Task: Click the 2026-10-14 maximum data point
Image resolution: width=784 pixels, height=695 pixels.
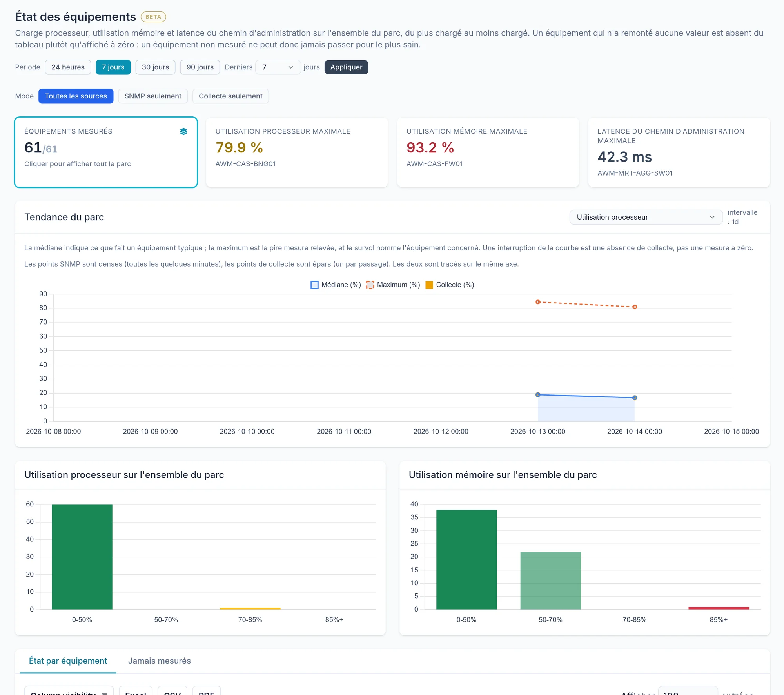Action: point(635,307)
